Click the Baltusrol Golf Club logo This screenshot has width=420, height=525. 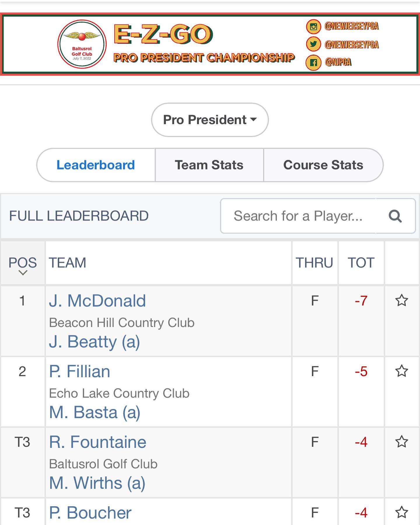click(82, 44)
